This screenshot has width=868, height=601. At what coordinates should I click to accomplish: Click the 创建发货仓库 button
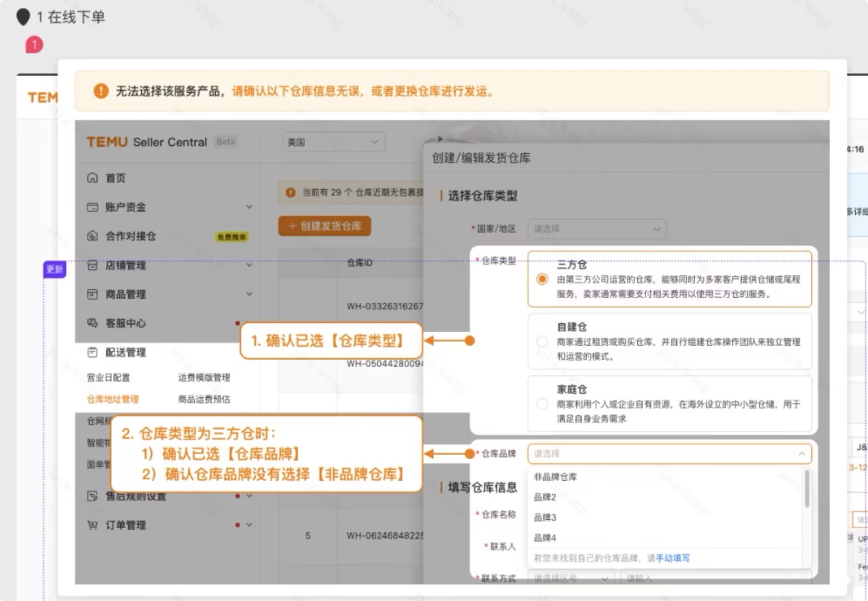coord(325,226)
